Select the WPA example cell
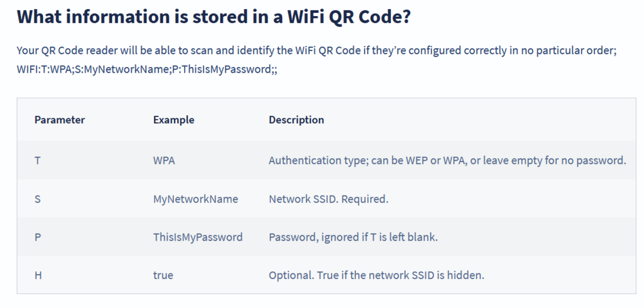 pyautogui.click(x=164, y=160)
